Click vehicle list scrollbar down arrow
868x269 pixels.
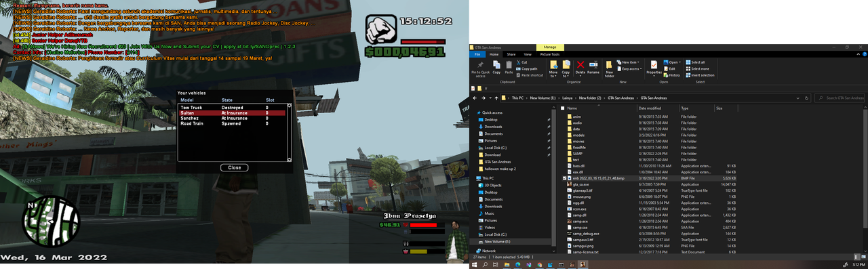coord(290,159)
